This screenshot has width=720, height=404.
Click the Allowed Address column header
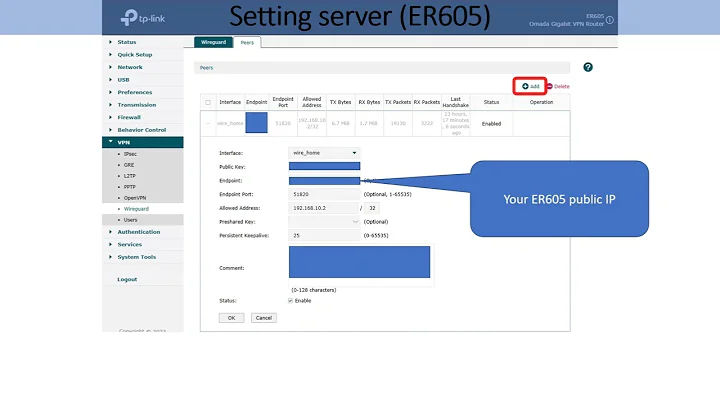[312, 102]
